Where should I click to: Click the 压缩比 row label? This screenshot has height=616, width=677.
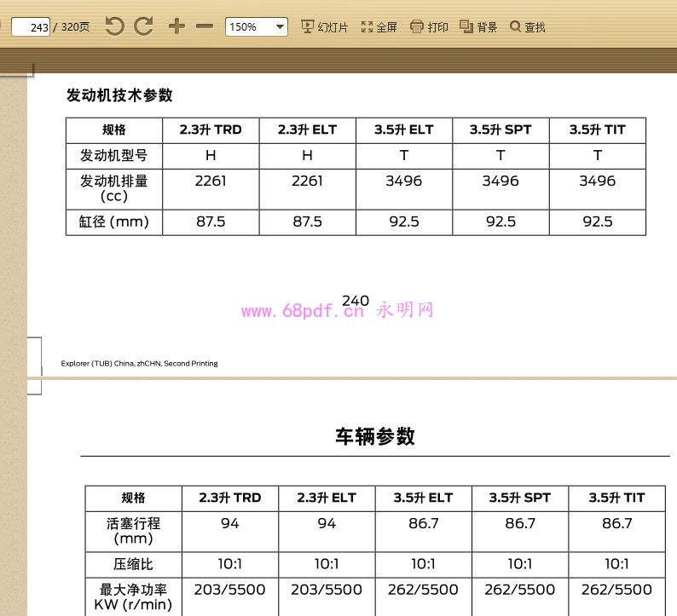tap(133, 564)
